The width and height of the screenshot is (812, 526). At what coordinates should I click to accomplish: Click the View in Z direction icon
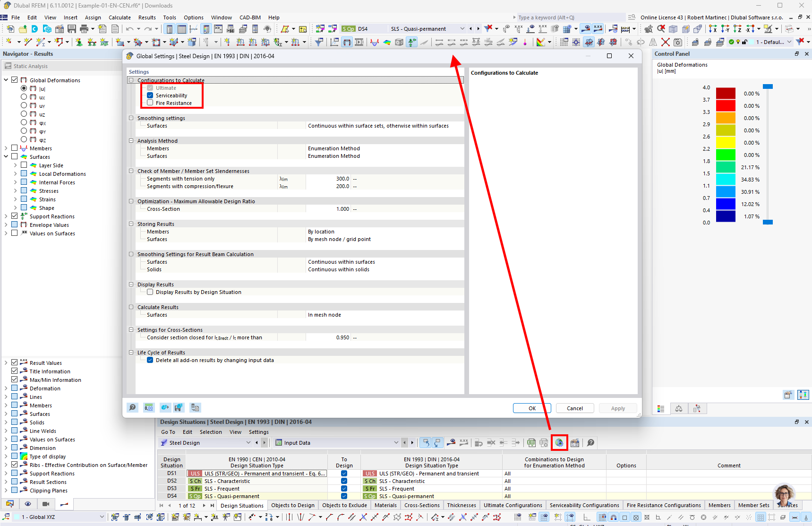point(737,29)
